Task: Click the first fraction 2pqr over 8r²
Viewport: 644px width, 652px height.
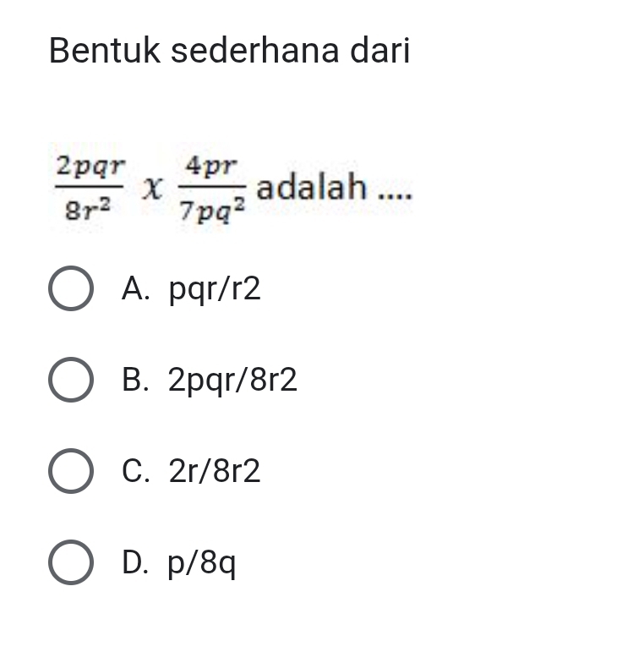Action: coord(90,186)
